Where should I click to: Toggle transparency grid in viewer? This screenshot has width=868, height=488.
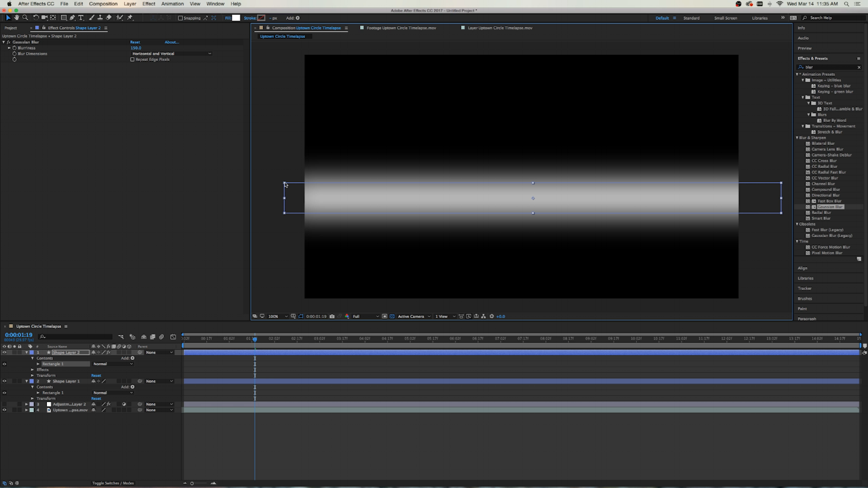point(392,316)
